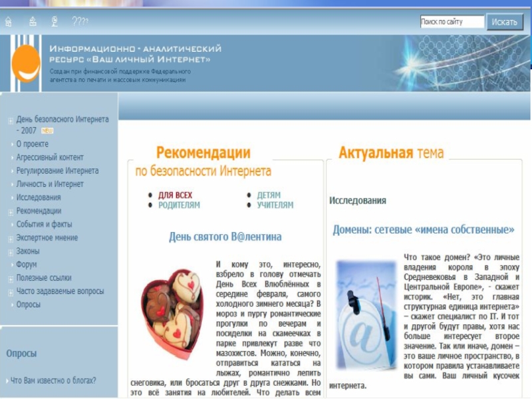Open article Домены: сетевые «имена собственные»
532x399 pixels.
coord(423,230)
